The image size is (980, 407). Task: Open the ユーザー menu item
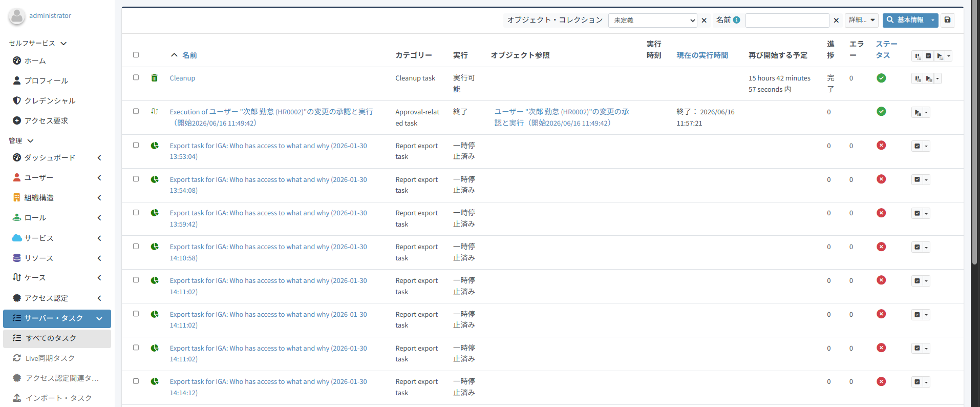click(57, 177)
